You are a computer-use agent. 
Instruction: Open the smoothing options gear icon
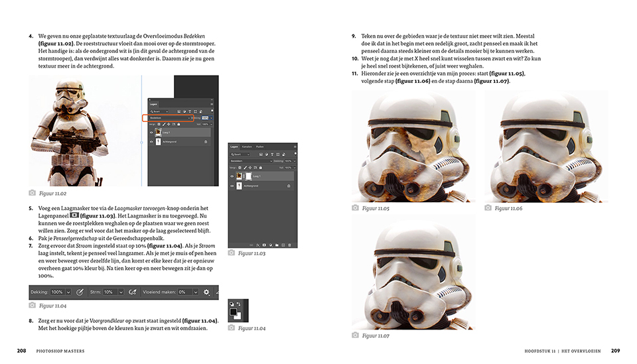pos(206,292)
